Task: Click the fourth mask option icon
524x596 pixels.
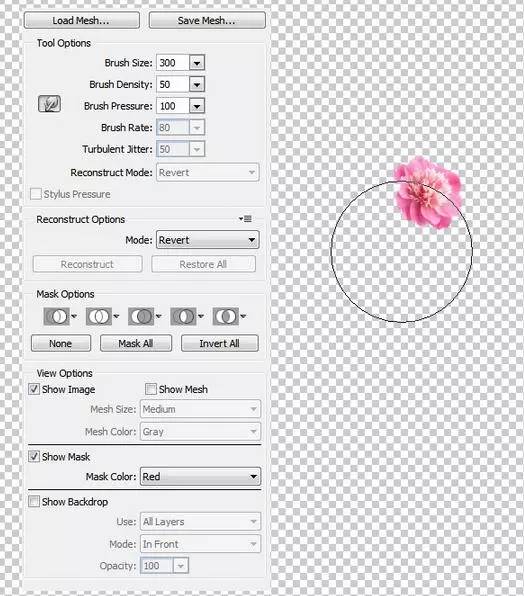Action: pos(184,316)
